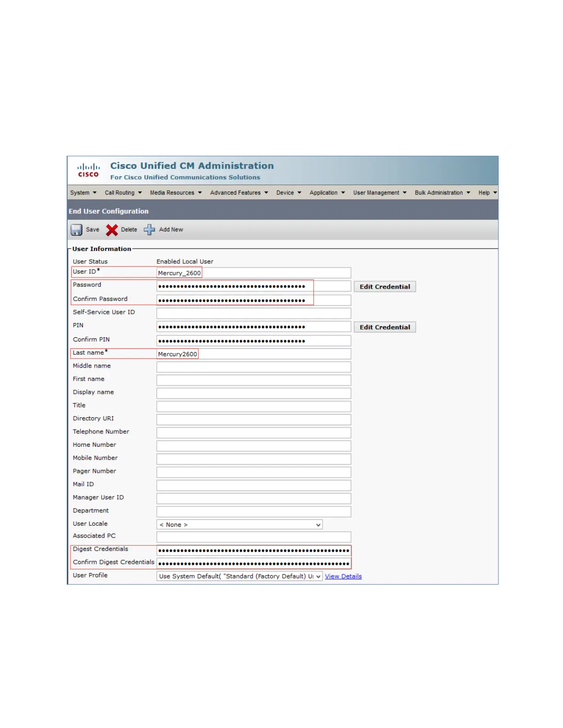
Task: Open the Call Routing menu
Action: click(x=123, y=193)
